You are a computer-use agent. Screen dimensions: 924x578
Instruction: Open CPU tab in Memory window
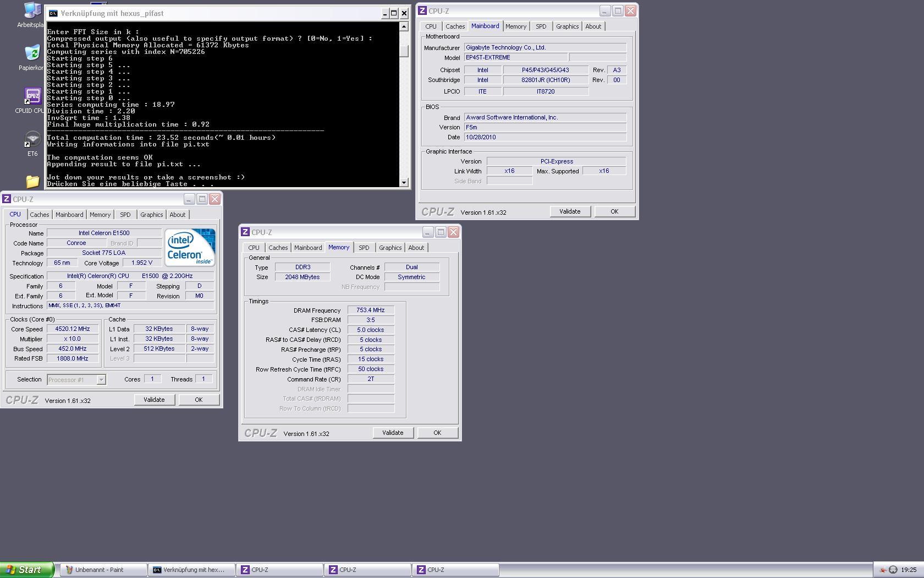pos(254,248)
